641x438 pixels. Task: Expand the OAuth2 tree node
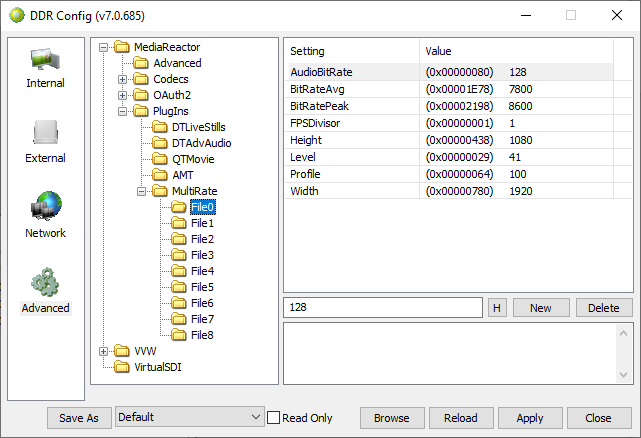(x=122, y=95)
